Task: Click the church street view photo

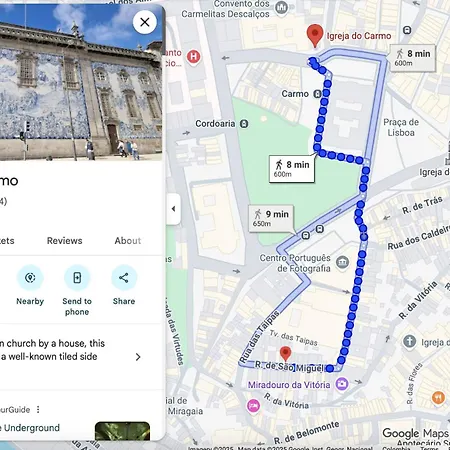Action: pos(81,82)
